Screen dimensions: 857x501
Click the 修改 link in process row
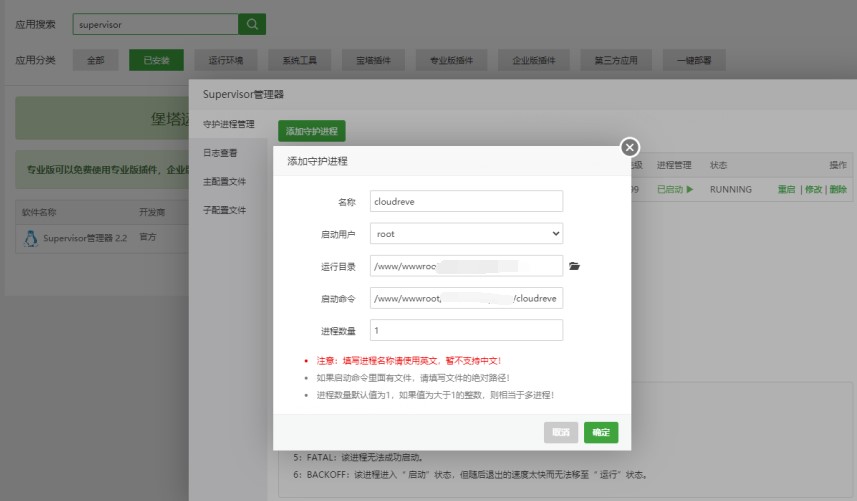pyautogui.click(x=813, y=189)
